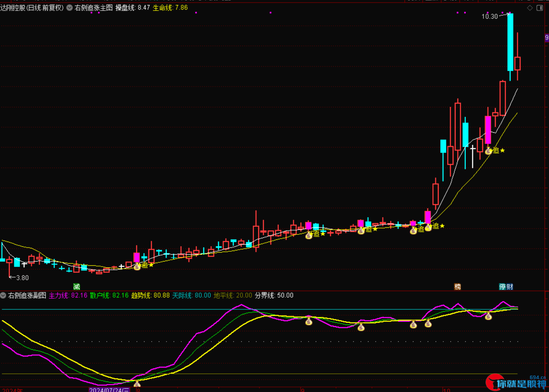Click the green 减 event marker
The height and width of the screenshot is (392, 549).
coord(76,287)
